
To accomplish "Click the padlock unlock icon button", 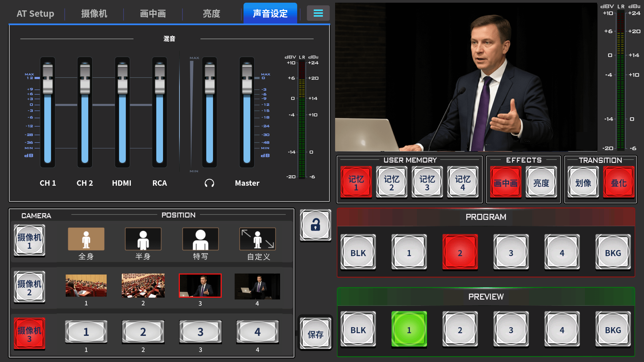I will (315, 225).
